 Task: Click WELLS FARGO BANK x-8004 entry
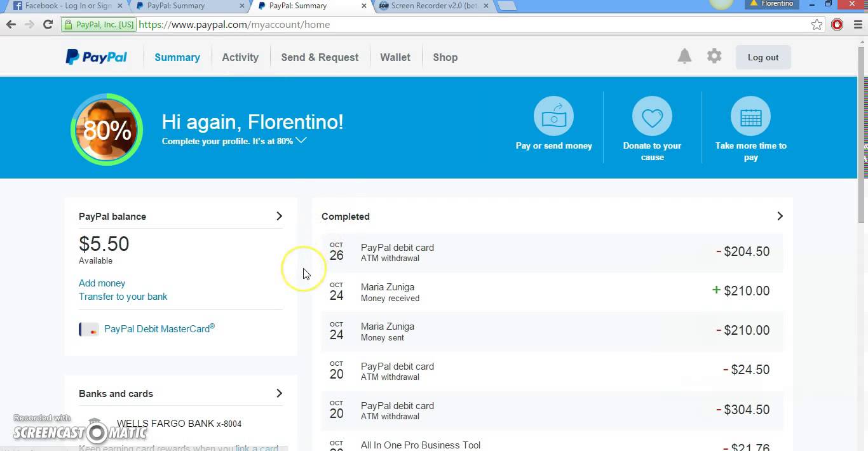click(x=179, y=424)
